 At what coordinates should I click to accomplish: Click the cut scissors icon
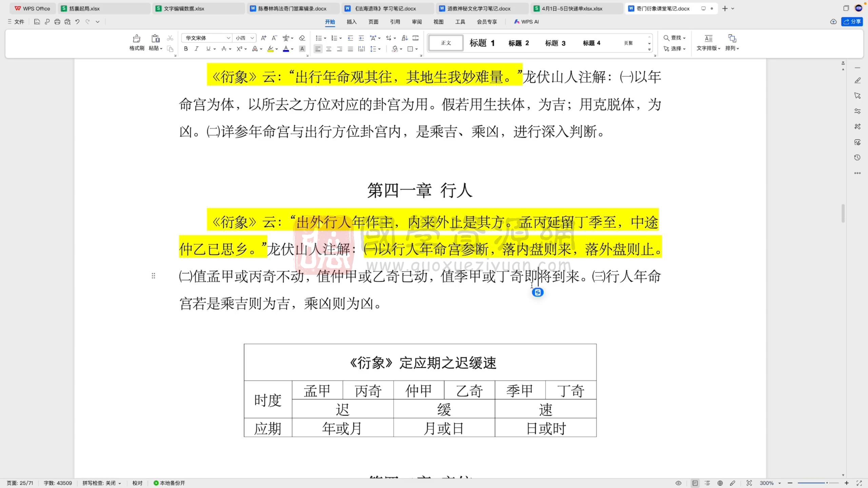pyautogui.click(x=170, y=38)
